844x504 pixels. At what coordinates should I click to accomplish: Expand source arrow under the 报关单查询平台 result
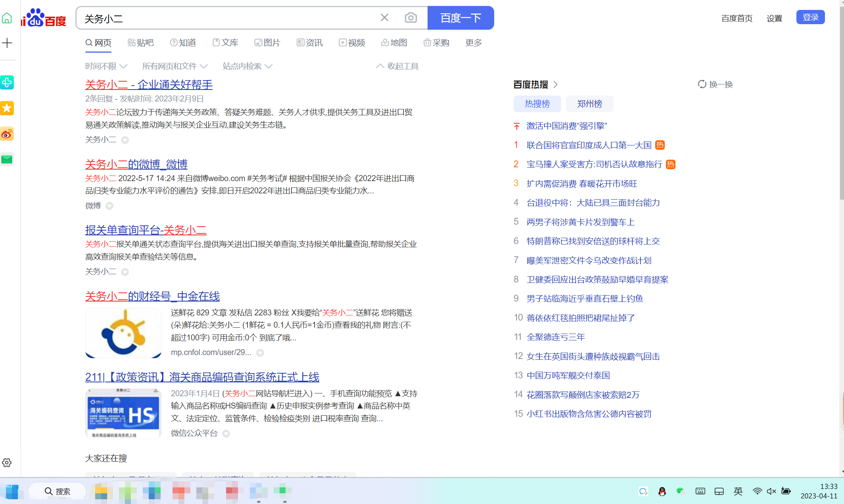coord(125,272)
